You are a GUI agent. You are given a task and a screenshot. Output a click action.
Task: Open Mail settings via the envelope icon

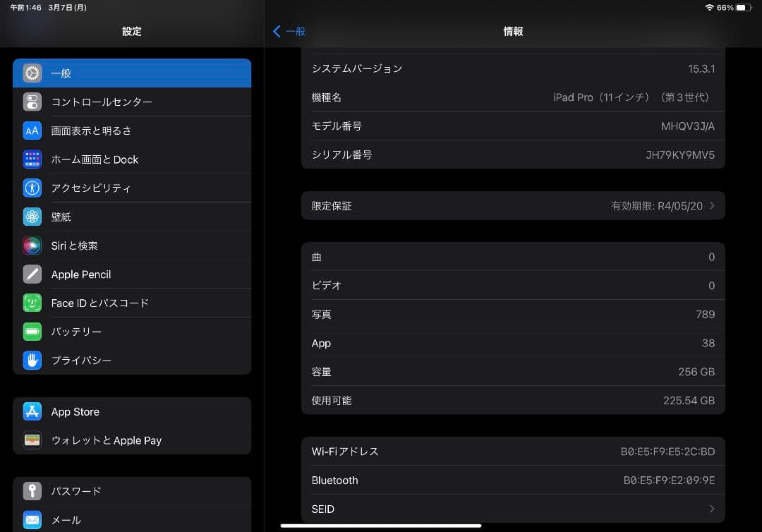[32, 520]
